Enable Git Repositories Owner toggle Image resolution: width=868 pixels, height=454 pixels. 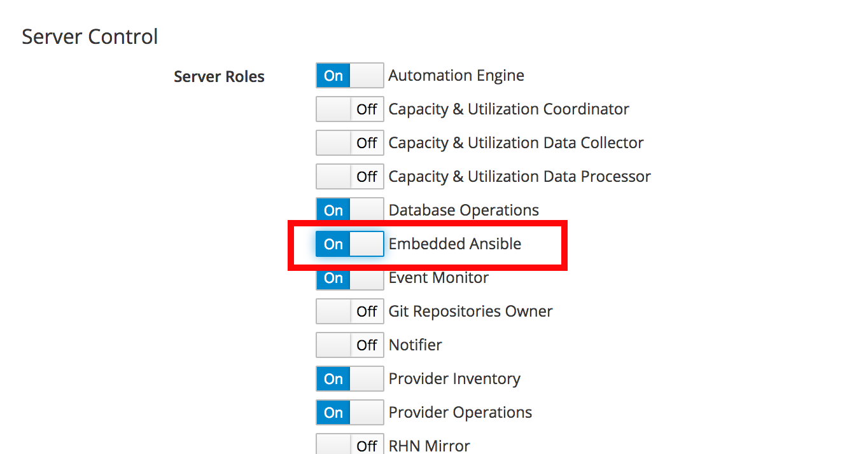(350, 311)
